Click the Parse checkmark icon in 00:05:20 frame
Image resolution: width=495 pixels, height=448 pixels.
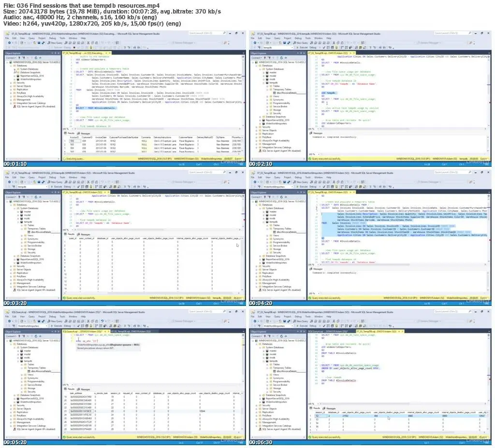[x=78, y=326]
